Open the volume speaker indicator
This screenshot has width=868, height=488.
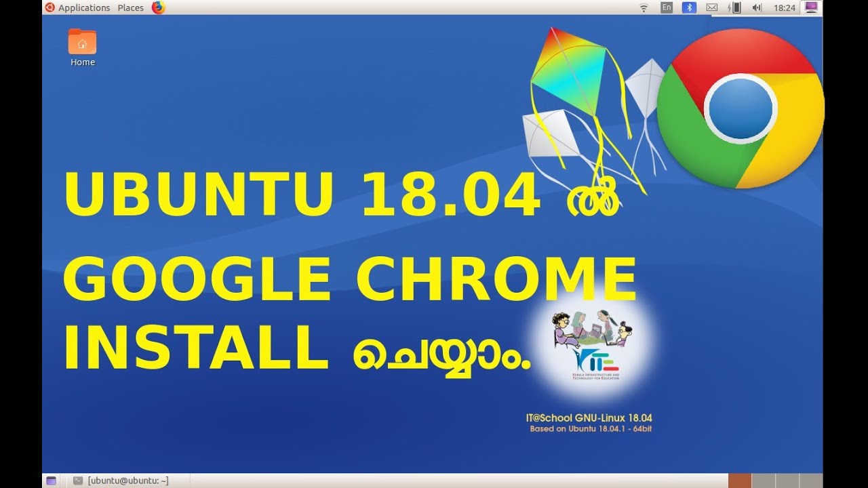point(757,7)
